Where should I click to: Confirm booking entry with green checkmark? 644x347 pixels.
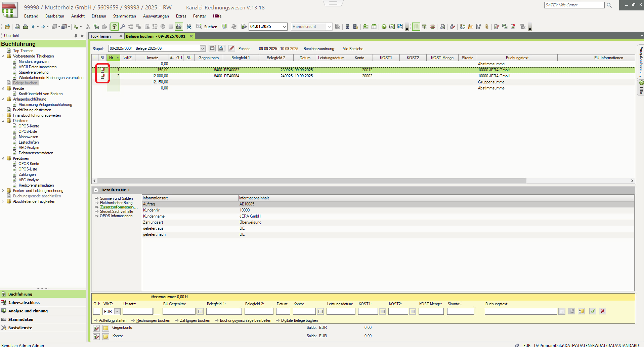[593, 311]
